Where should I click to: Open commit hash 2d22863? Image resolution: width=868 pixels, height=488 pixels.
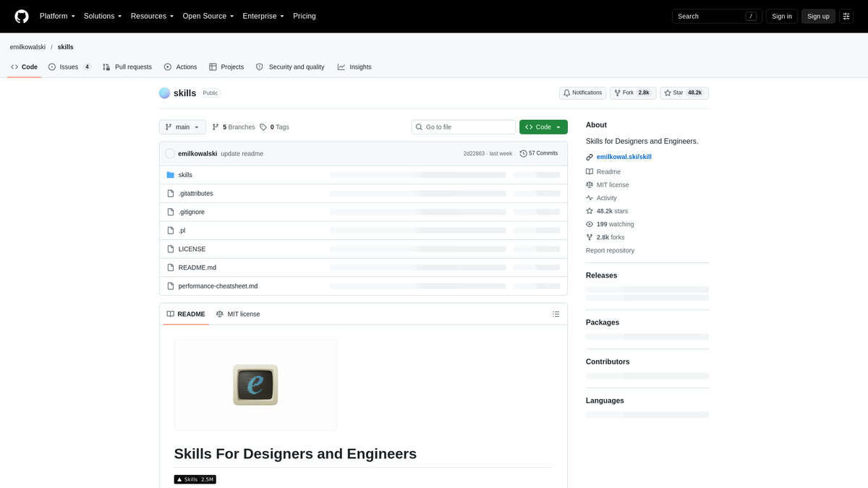click(x=475, y=153)
